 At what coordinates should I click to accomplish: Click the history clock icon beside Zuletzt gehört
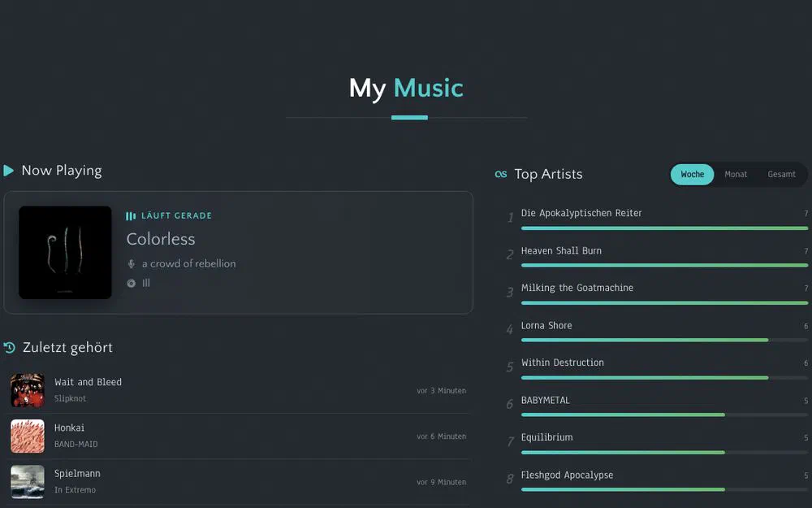click(x=9, y=347)
